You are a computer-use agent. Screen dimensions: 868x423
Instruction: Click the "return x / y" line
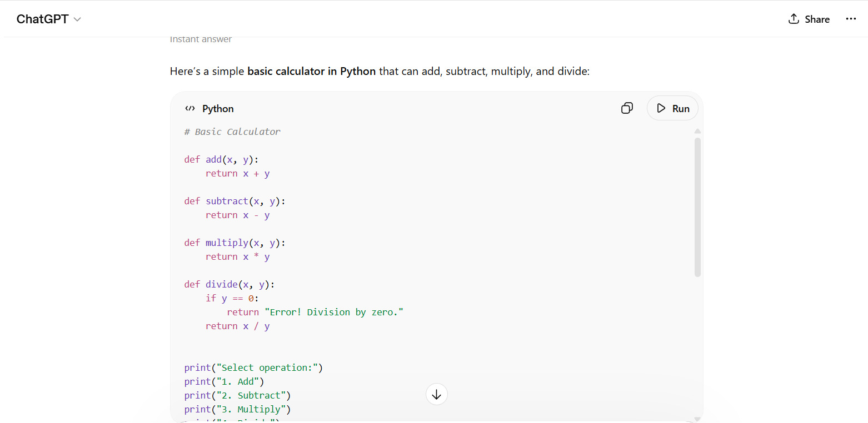coord(237,326)
